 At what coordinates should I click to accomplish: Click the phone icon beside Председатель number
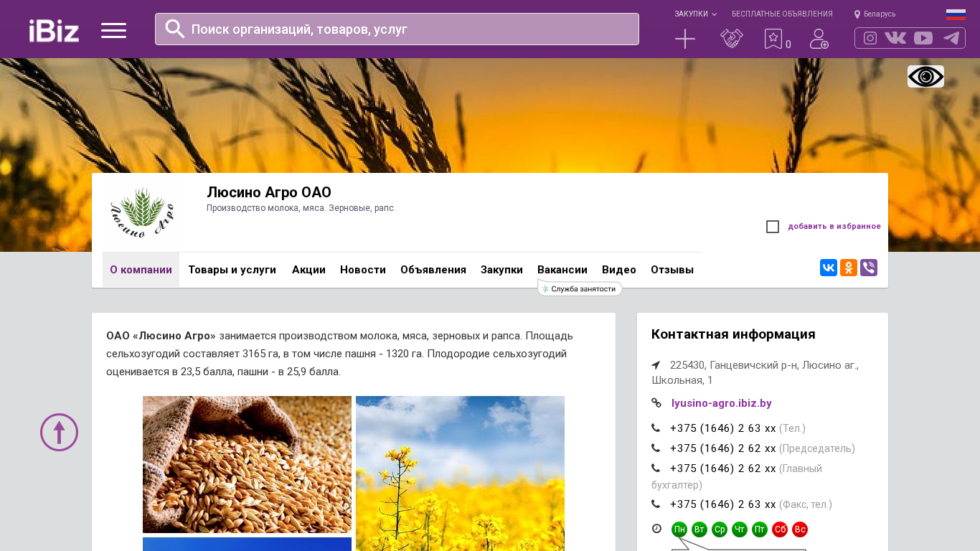656,448
